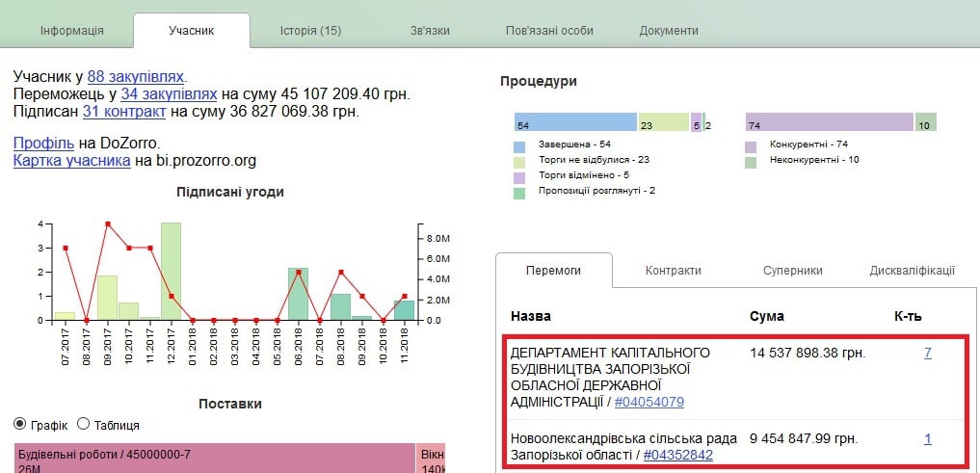Click the count link 7 for Департамент
The image size is (980, 473).
[x=927, y=353]
